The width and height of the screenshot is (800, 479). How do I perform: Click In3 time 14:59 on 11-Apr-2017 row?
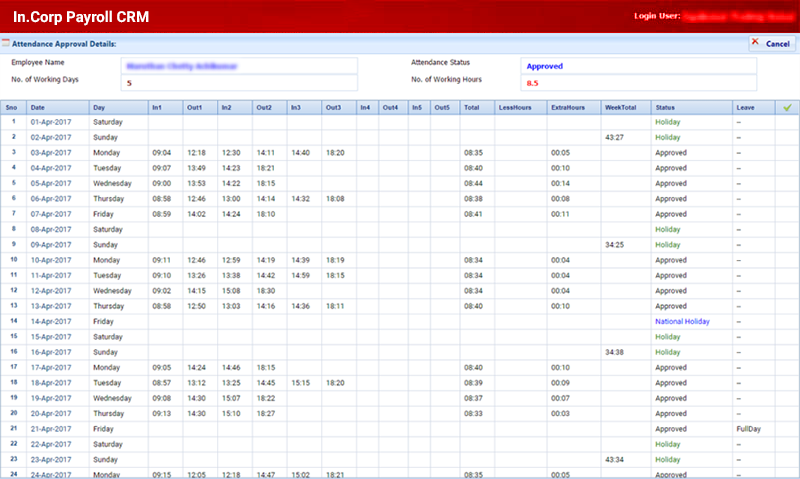coord(301,275)
